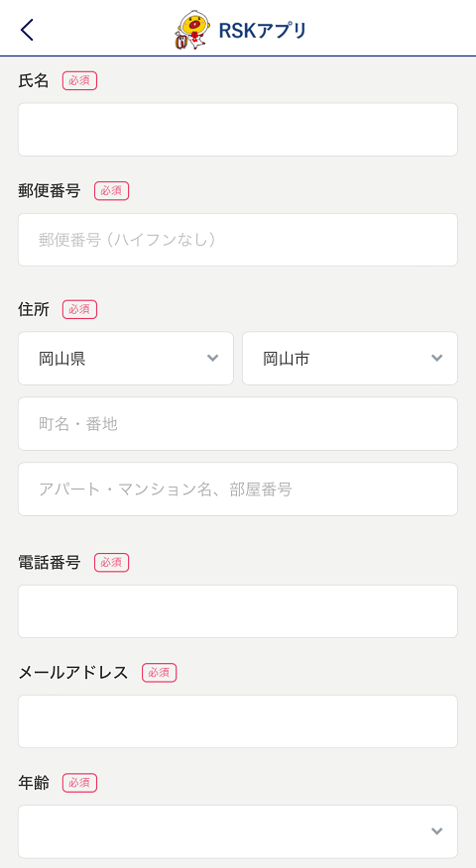Image resolution: width=476 pixels, height=868 pixels.
Task: Tap 必須 badge beside 氏名
Action: [x=79, y=81]
